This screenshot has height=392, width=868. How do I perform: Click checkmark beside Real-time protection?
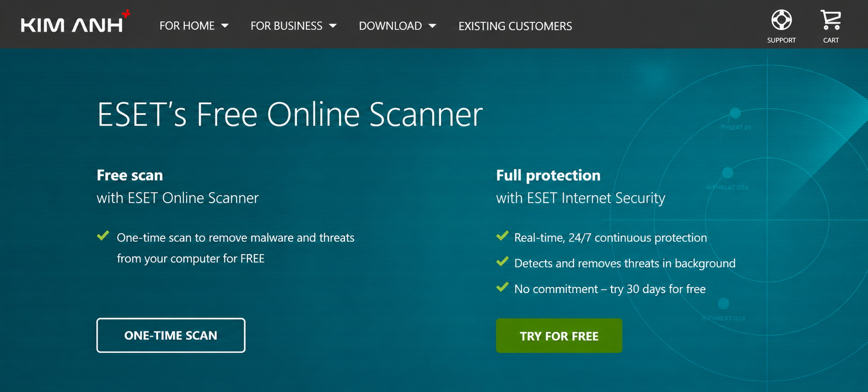(x=502, y=236)
